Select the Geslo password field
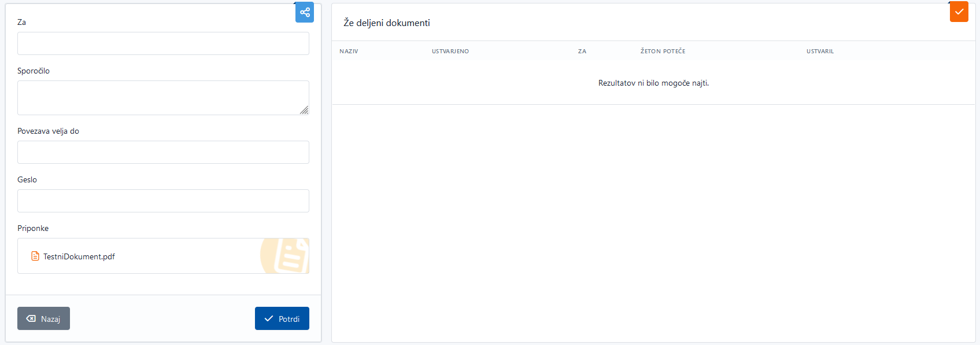Screen dimensions: 980x345 [163, 201]
